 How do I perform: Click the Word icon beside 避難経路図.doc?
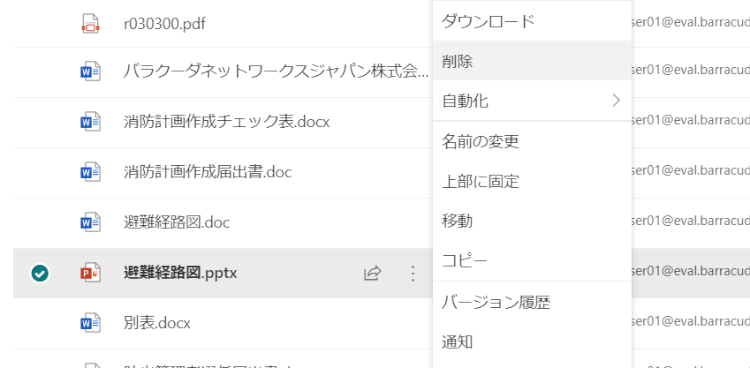[90, 222]
